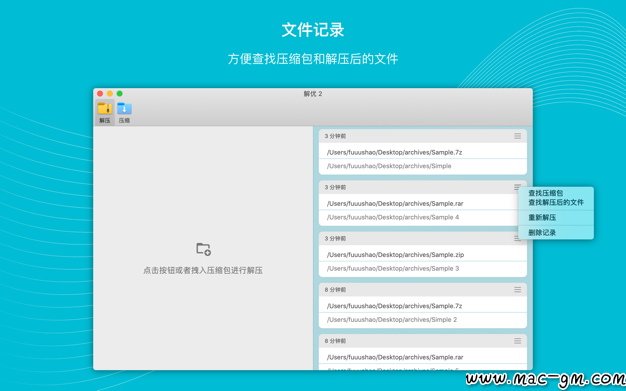Select the 解压 (extract) toolbar icon
Viewport: 626px width, 391px height.
105,113
